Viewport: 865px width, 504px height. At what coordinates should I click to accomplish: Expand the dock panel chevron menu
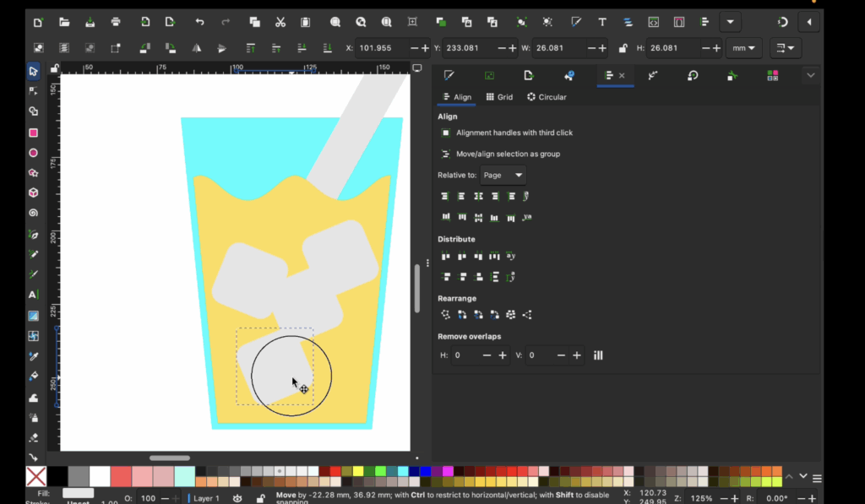click(x=810, y=75)
